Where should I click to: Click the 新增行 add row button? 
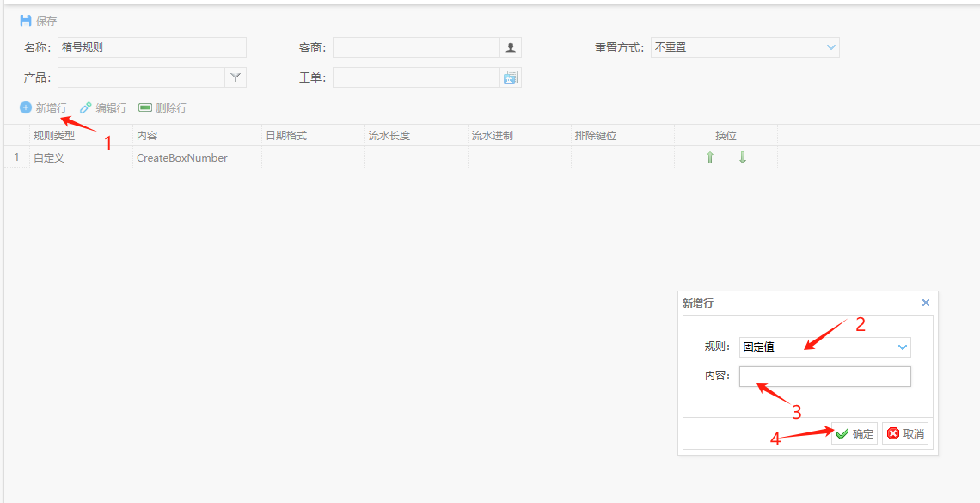coord(43,107)
